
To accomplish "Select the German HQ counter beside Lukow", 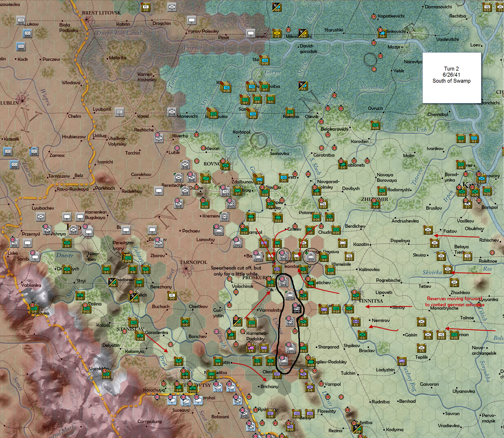I will (21, 20).
